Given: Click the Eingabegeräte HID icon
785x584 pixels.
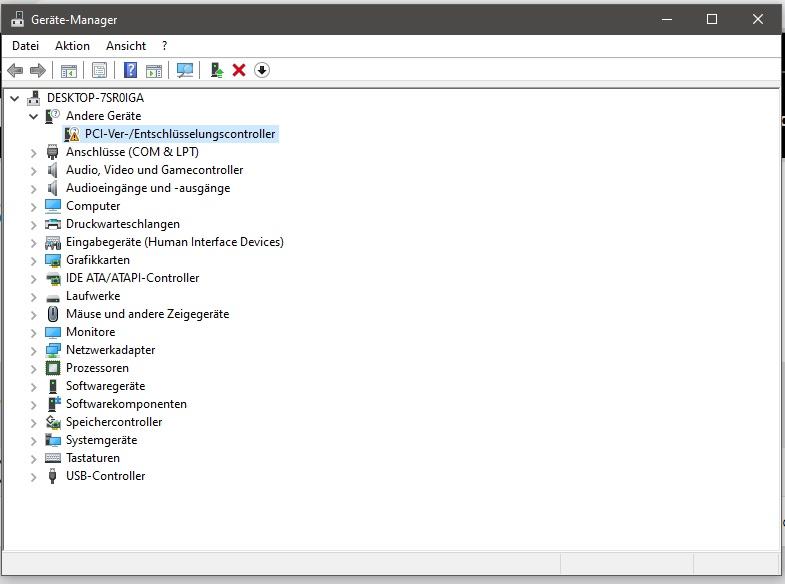Looking at the screenshot, I should (x=53, y=242).
